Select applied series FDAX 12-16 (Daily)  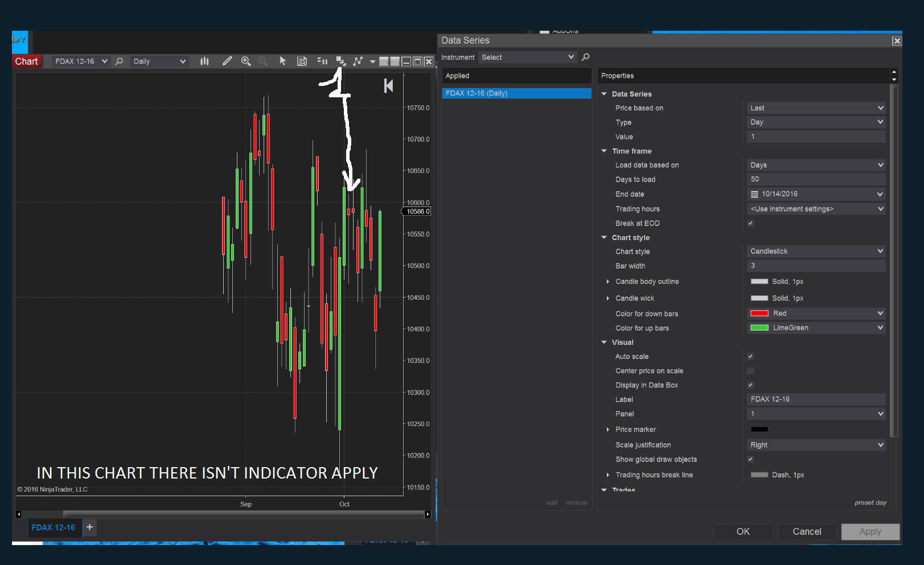[516, 93]
